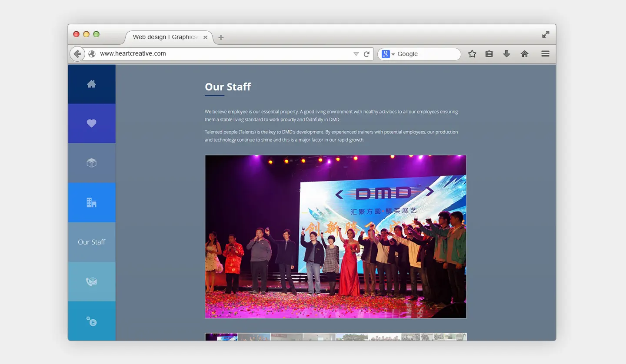Screen dimensions: 626x364
Task: Open the URL history dropdown arrow
Action: click(356, 54)
